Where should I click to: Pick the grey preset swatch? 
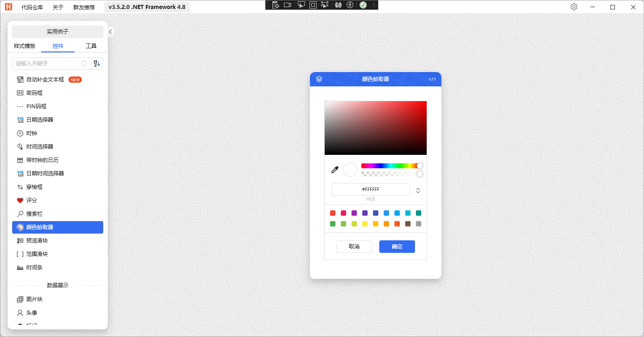pos(419,224)
